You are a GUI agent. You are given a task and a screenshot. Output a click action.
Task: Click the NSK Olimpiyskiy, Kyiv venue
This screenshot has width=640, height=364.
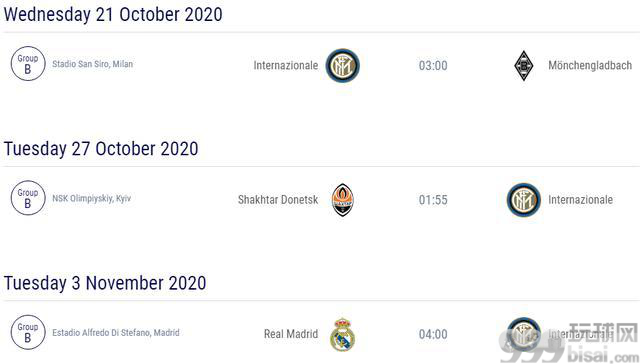tap(91, 198)
